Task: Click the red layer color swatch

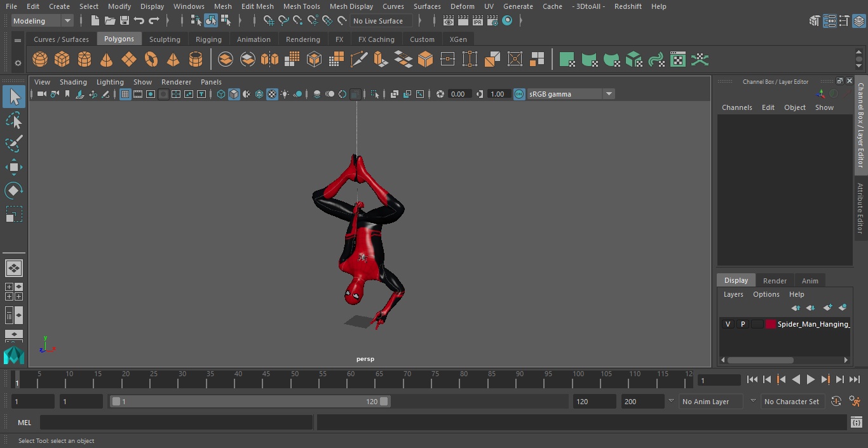Action: pyautogui.click(x=771, y=324)
